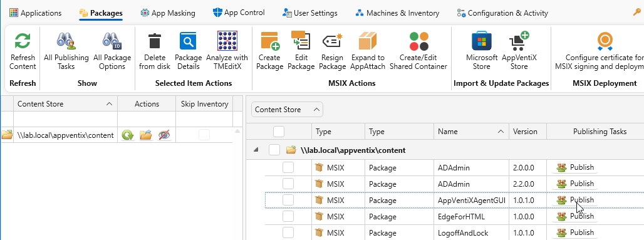
Task: Check the \\lab.local\appventix\content group checkbox
Action: point(274,150)
